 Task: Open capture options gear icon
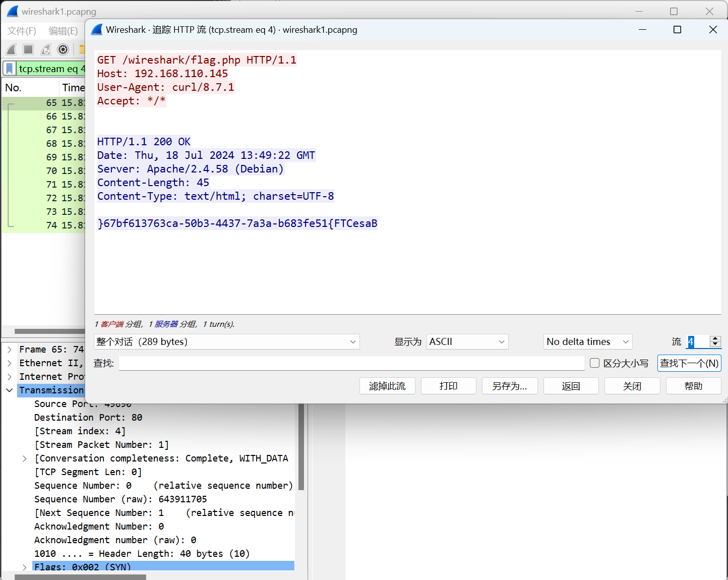tap(63, 49)
